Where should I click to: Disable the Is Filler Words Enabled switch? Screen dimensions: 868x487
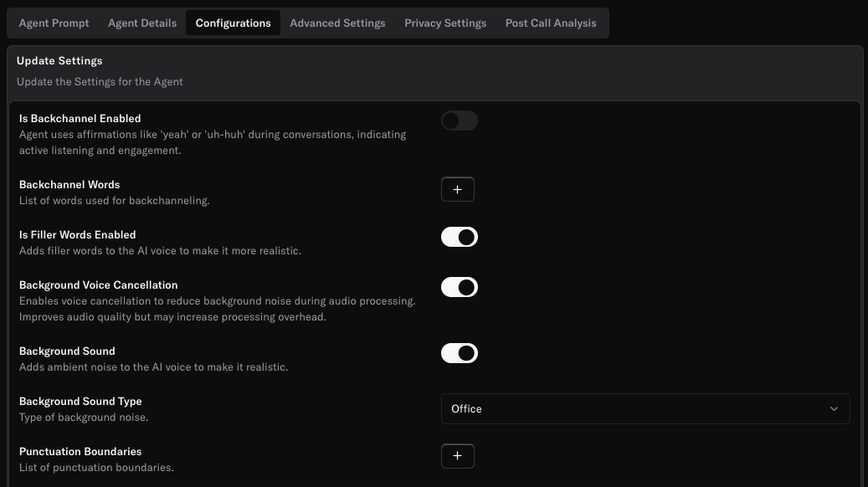click(460, 237)
